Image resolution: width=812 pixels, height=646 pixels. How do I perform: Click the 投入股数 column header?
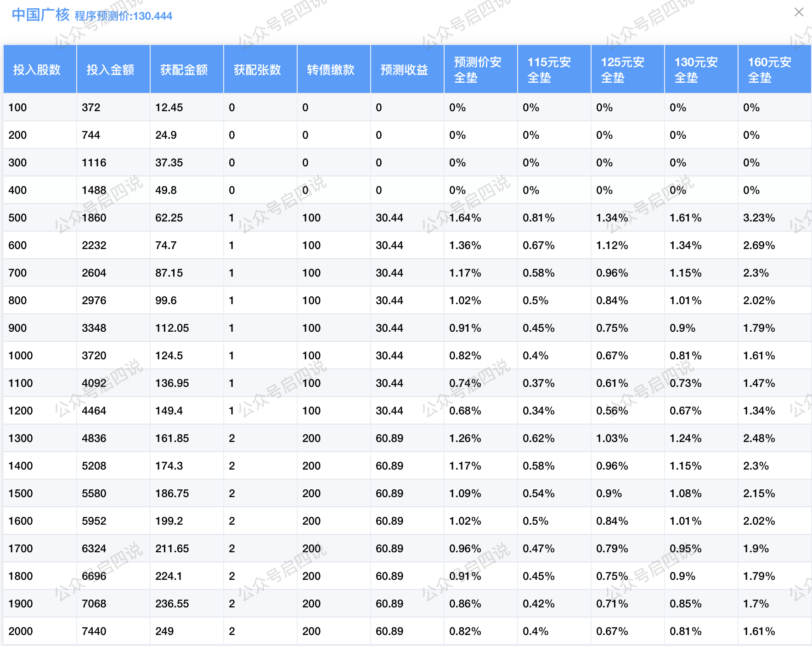point(37,70)
